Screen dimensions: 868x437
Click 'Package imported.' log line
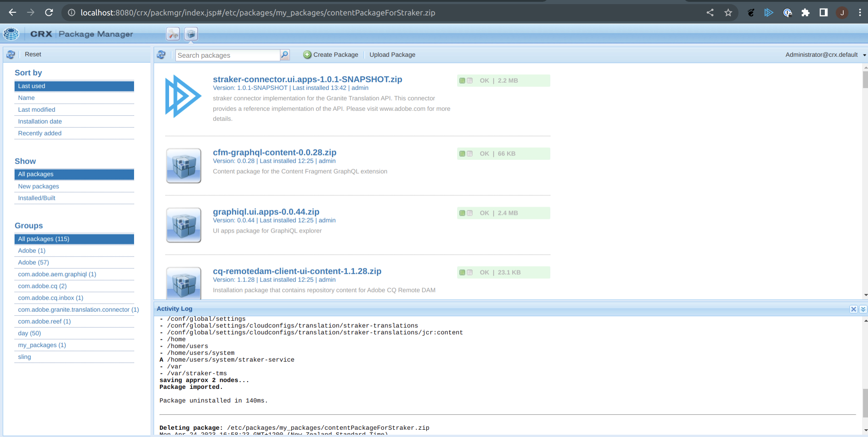coord(191,387)
